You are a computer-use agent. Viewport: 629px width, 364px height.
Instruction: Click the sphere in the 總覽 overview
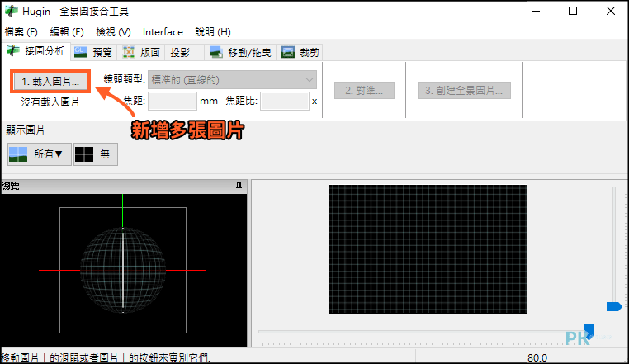[123, 270]
